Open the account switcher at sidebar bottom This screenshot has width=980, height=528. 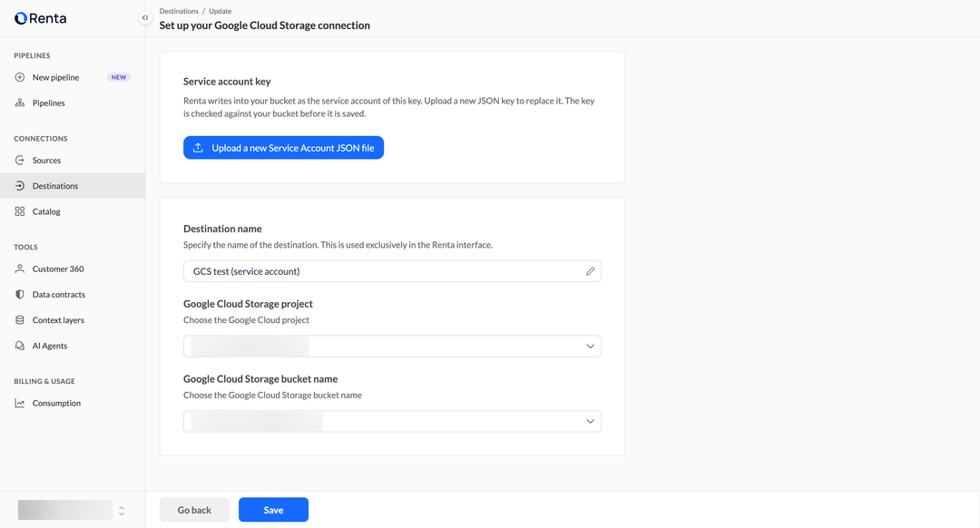point(72,510)
